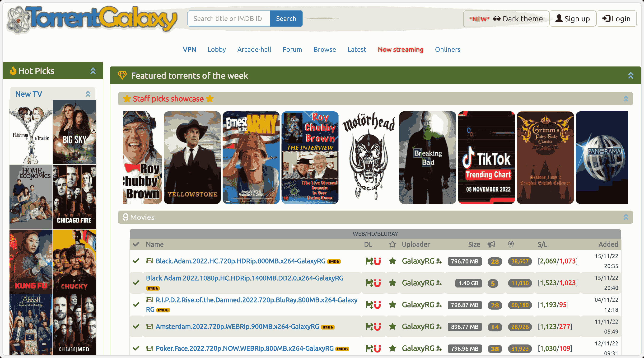Click the torrent download icon for Amsterdam row
Screen dimensions: 644x358
[x=369, y=327]
